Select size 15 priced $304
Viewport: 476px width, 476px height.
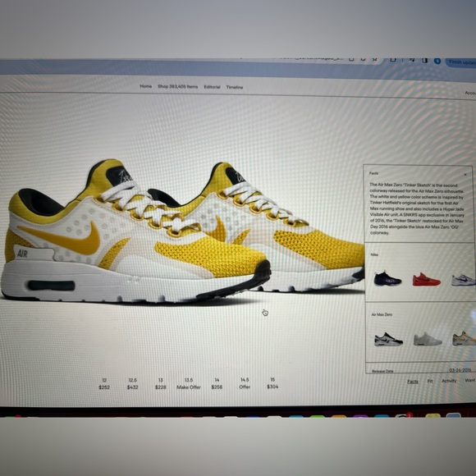point(272,383)
